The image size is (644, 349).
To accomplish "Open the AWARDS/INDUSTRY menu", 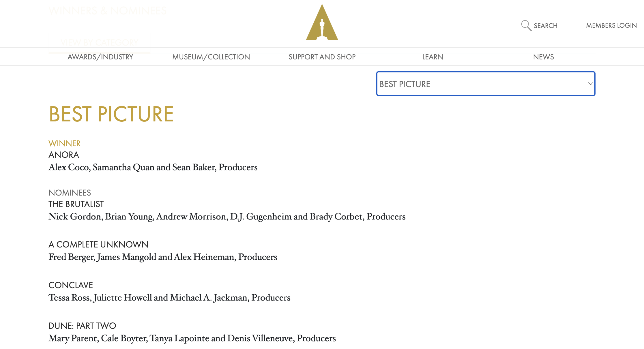I will coord(100,57).
